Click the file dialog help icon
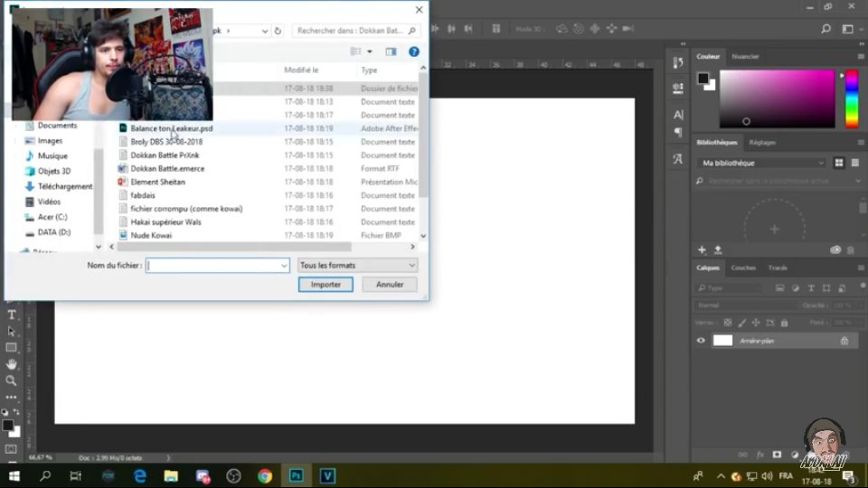The height and width of the screenshot is (488, 868). click(413, 52)
